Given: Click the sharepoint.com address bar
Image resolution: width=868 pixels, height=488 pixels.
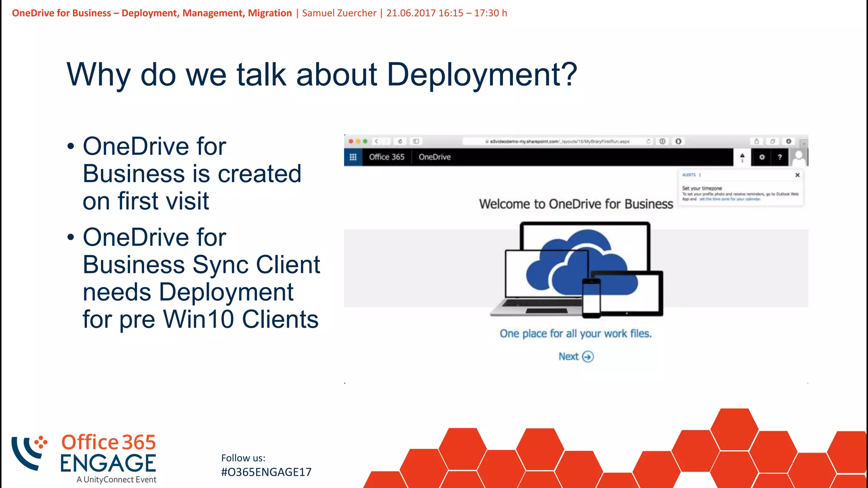Looking at the screenshot, I should (557, 141).
